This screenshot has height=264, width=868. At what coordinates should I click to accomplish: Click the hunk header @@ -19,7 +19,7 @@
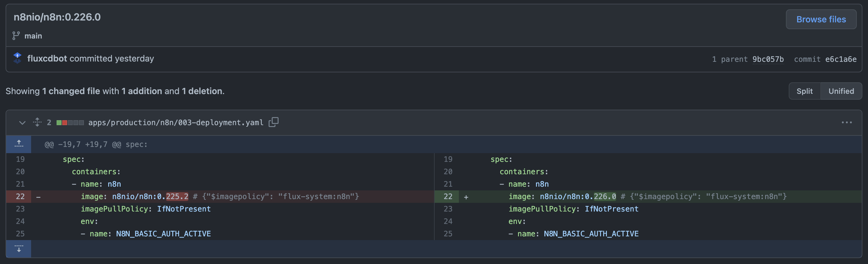[x=96, y=144]
